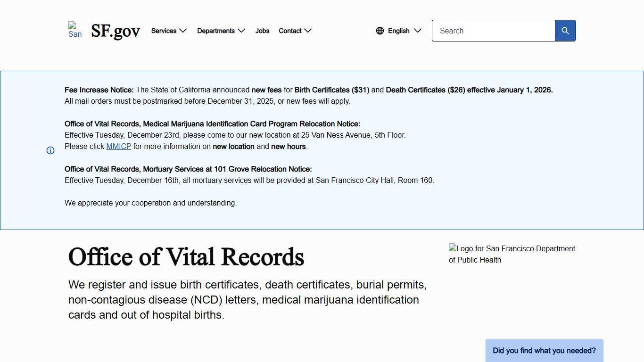
Task: Open the English language selector
Action: [398, 31]
